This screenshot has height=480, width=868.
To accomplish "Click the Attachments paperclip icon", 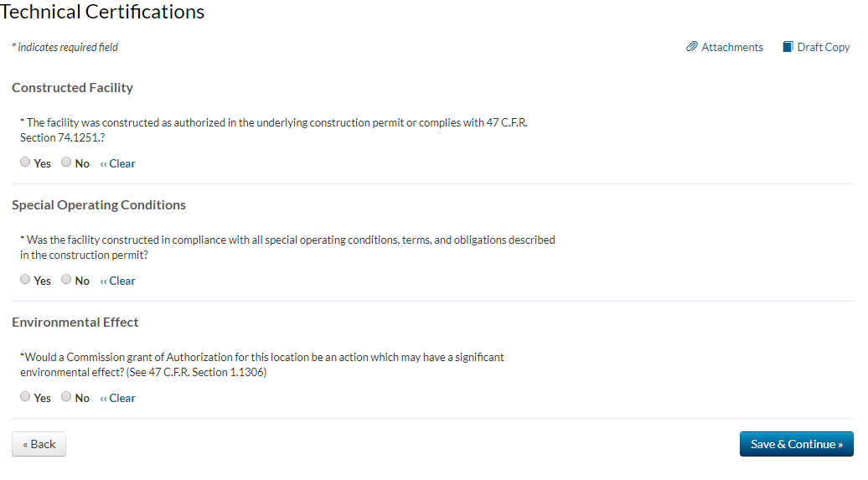I will pos(691,47).
